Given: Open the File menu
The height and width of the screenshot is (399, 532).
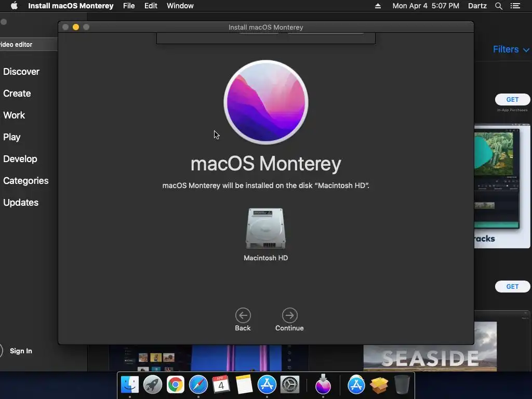Looking at the screenshot, I should click(129, 6).
